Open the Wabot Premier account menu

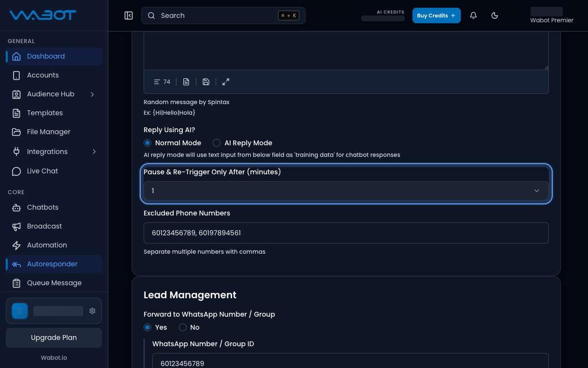[x=552, y=15]
